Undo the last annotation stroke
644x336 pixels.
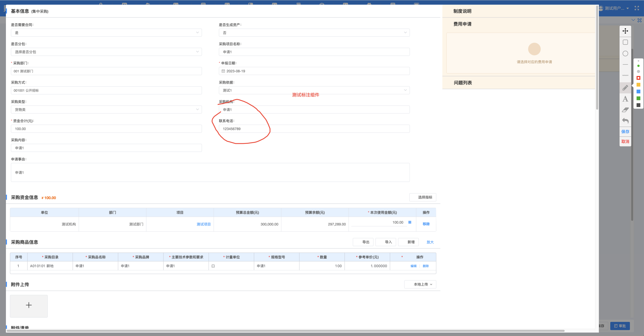pyautogui.click(x=625, y=121)
